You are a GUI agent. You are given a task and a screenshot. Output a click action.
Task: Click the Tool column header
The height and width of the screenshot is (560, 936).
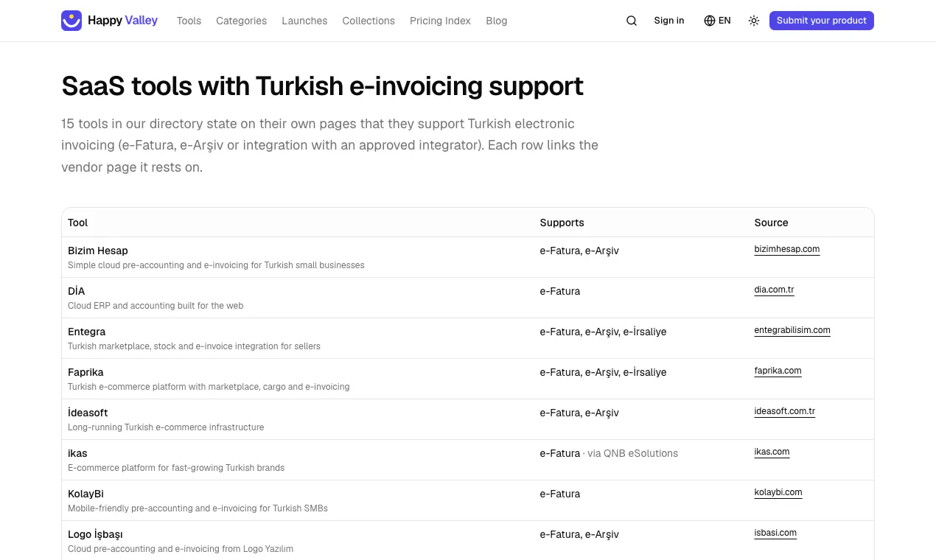coord(78,223)
